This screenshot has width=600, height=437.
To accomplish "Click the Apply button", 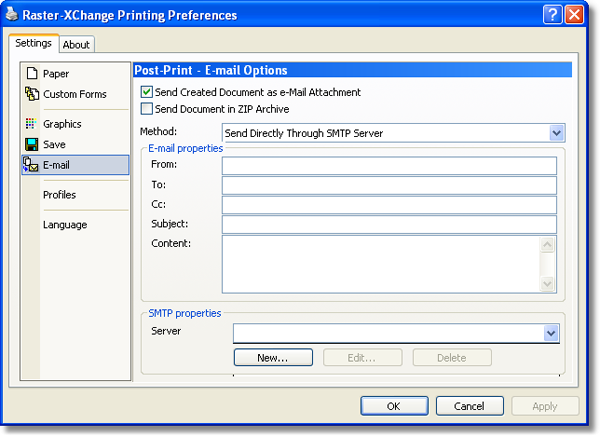I will coord(545,406).
